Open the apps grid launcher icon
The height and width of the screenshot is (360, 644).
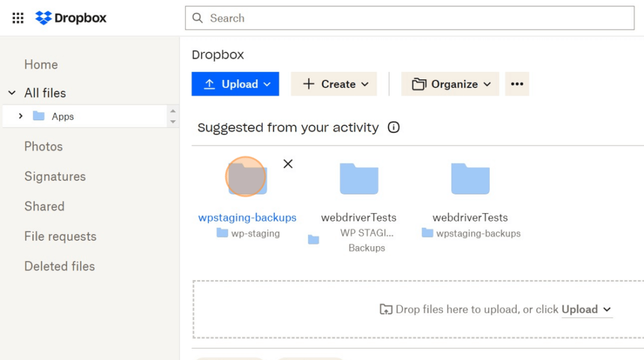pos(18,18)
